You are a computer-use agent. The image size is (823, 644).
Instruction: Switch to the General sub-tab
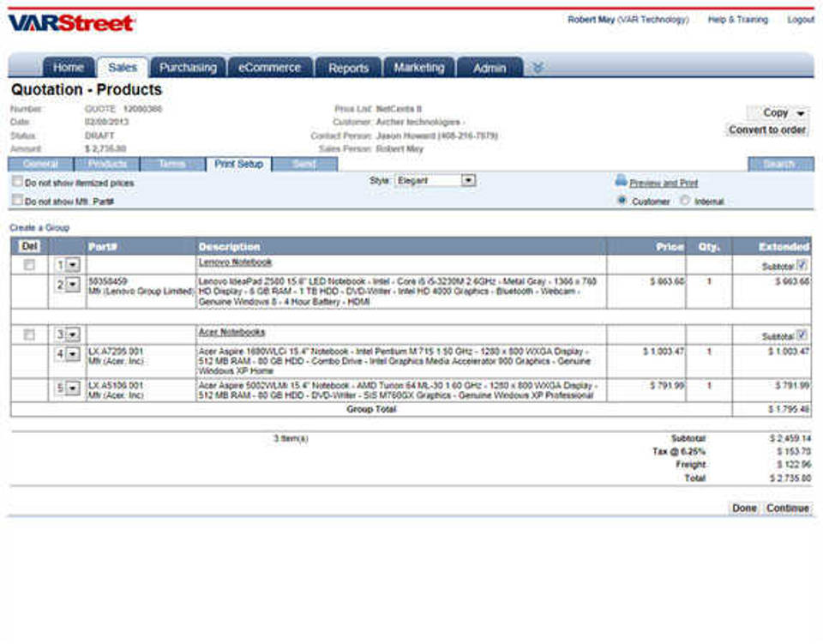pyautogui.click(x=41, y=165)
